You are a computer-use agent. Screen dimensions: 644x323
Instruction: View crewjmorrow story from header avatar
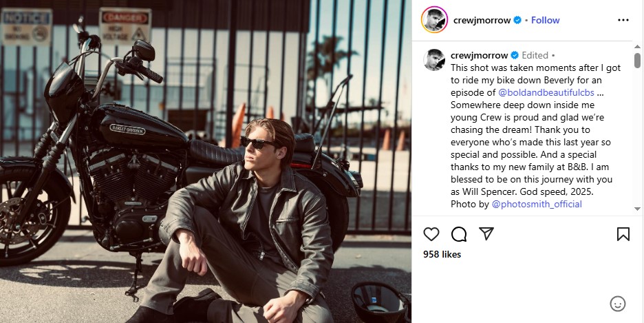435,20
